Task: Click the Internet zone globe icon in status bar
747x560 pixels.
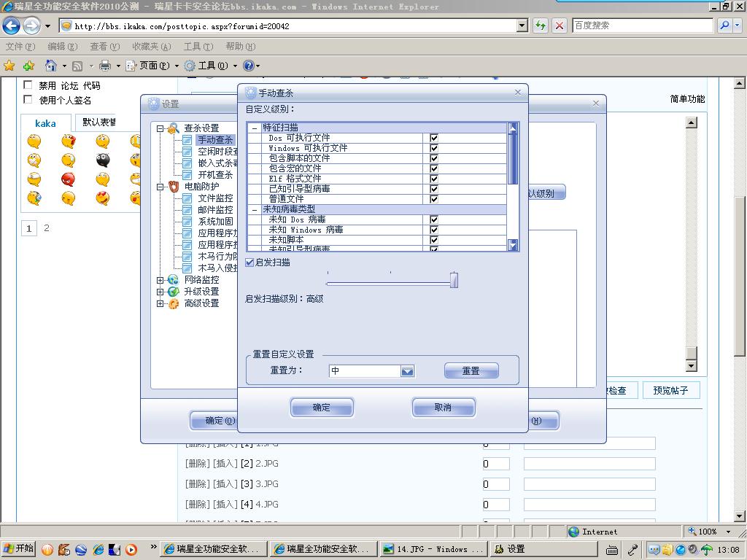Action: pos(573,532)
